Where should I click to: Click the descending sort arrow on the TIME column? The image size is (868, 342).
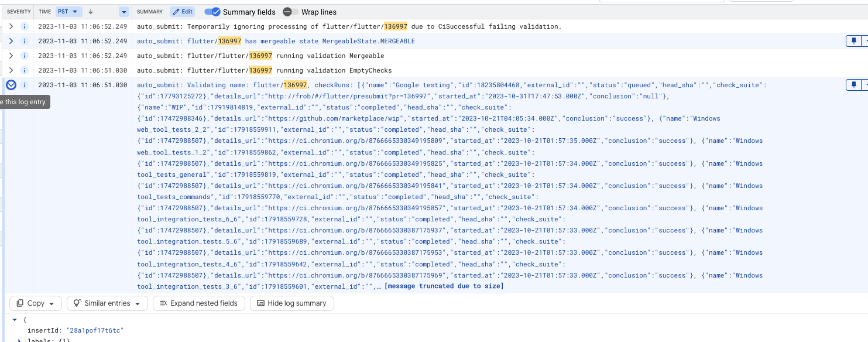click(x=90, y=11)
